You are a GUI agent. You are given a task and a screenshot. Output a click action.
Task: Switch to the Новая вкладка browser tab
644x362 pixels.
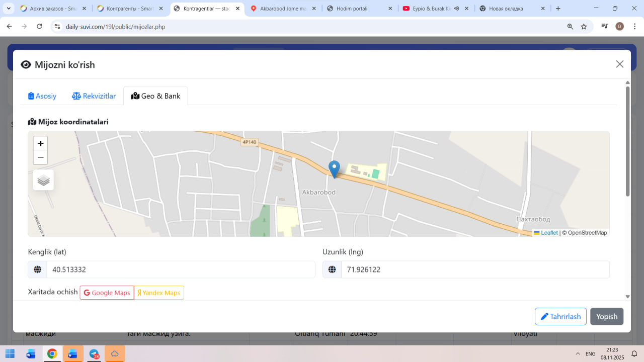[513, 9]
